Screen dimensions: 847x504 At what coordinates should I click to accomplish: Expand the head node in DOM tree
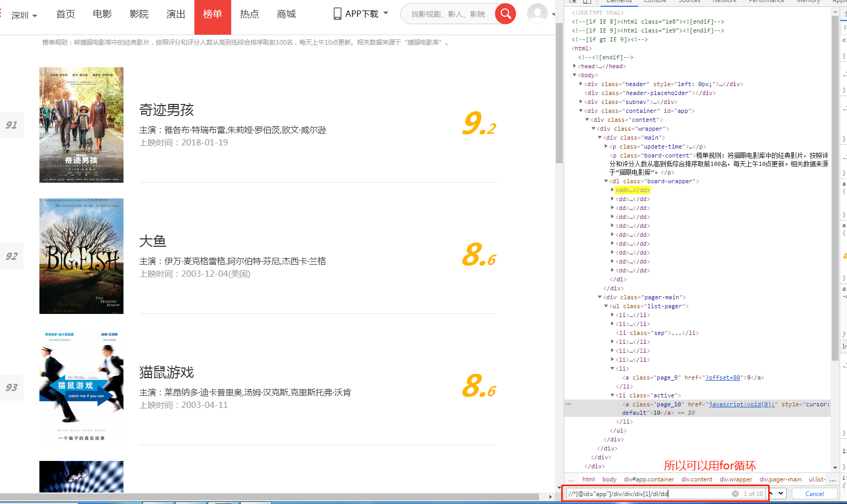pyautogui.click(x=575, y=66)
